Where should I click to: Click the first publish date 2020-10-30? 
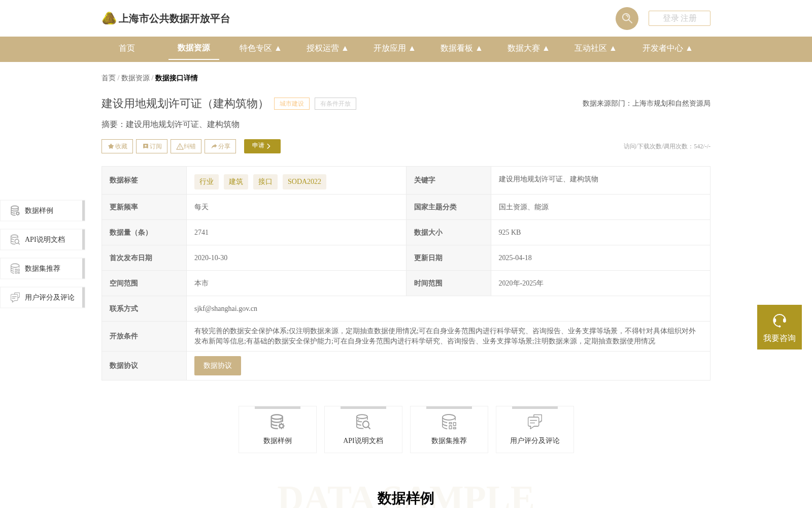211,258
